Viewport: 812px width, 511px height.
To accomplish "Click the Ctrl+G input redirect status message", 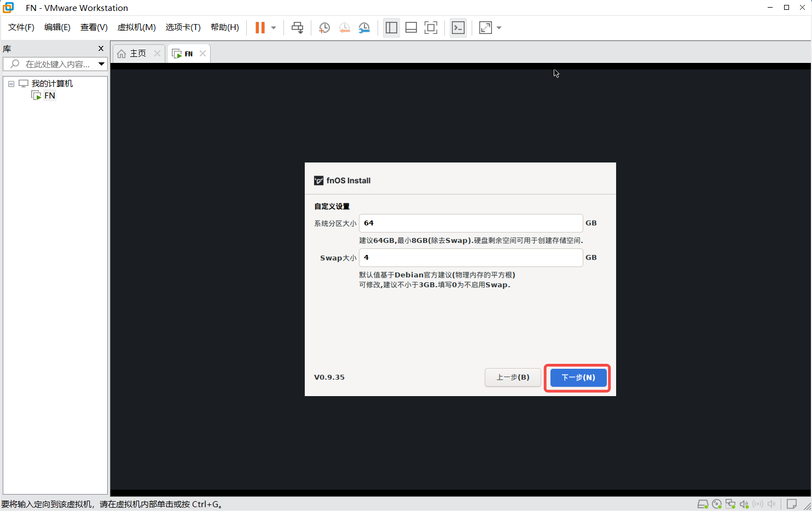I will coord(113,504).
